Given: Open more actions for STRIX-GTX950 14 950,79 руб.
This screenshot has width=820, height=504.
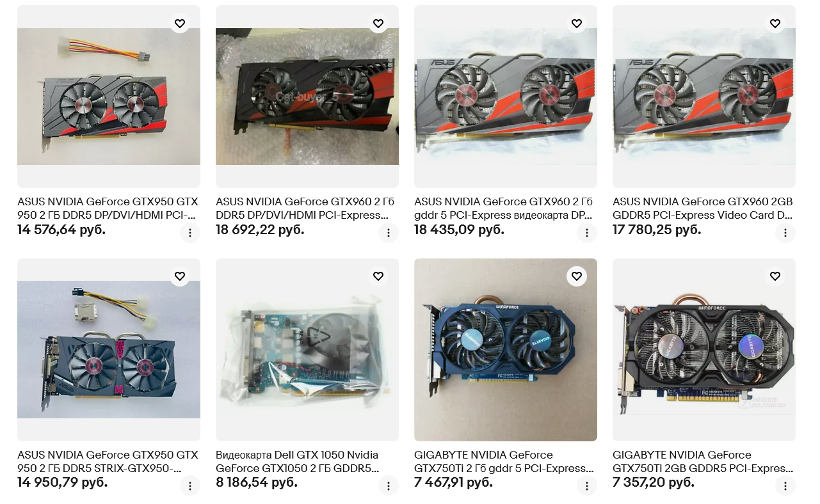Looking at the screenshot, I should (190, 486).
